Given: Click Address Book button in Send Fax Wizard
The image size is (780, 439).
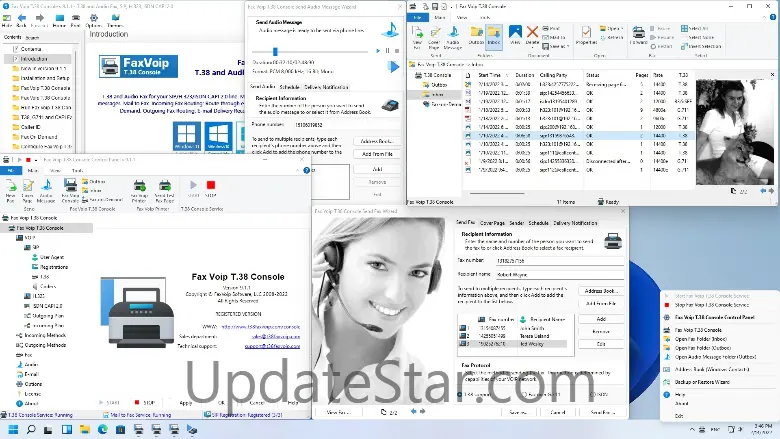Looking at the screenshot, I should (x=601, y=291).
